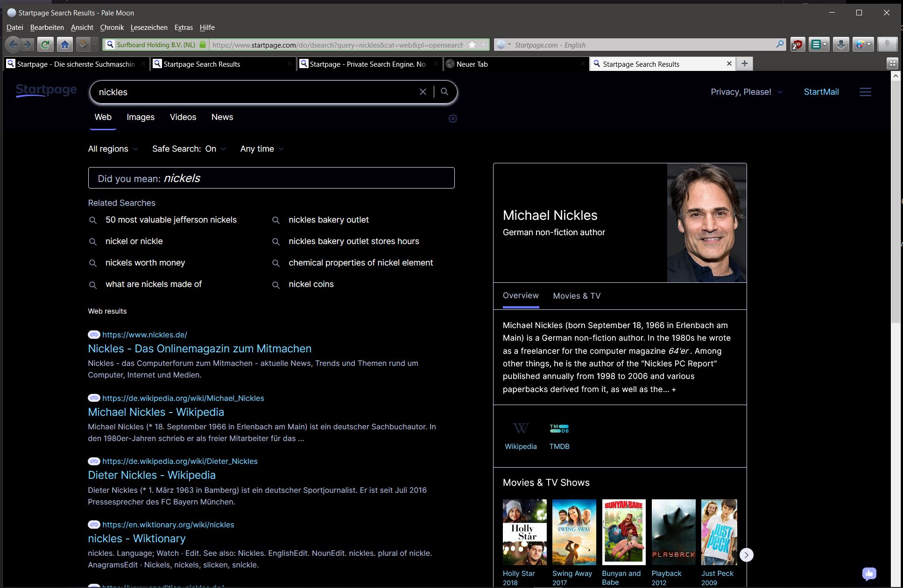Click the browser URL address bar

tap(337, 45)
